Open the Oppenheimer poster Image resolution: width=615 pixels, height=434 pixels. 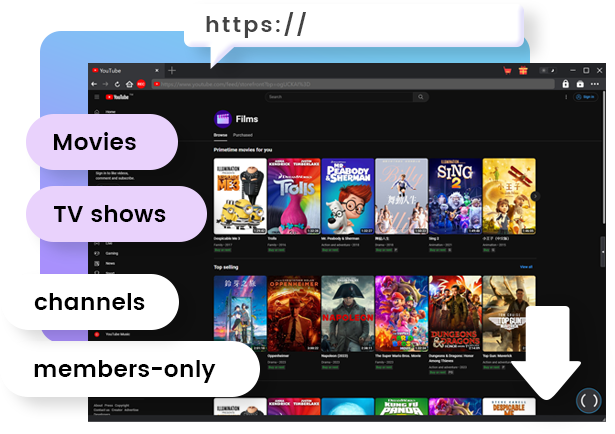point(294,314)
